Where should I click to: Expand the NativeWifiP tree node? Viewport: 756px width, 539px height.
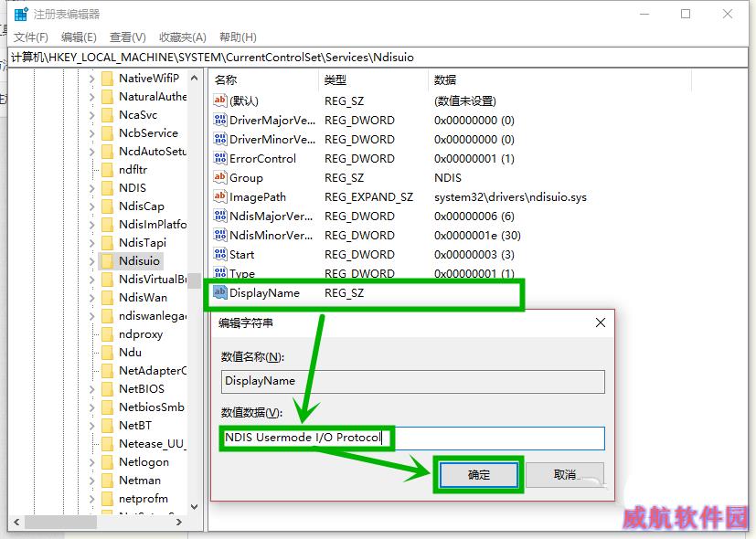(91, 79)
